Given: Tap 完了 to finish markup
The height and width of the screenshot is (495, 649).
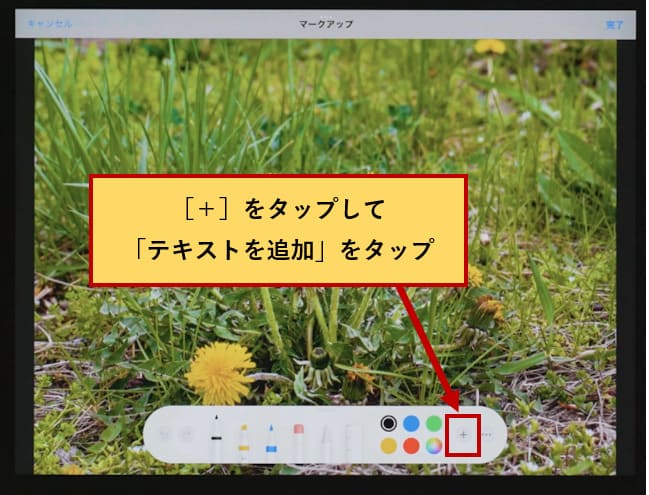Looking at the screenshot, I should point(614,25).
